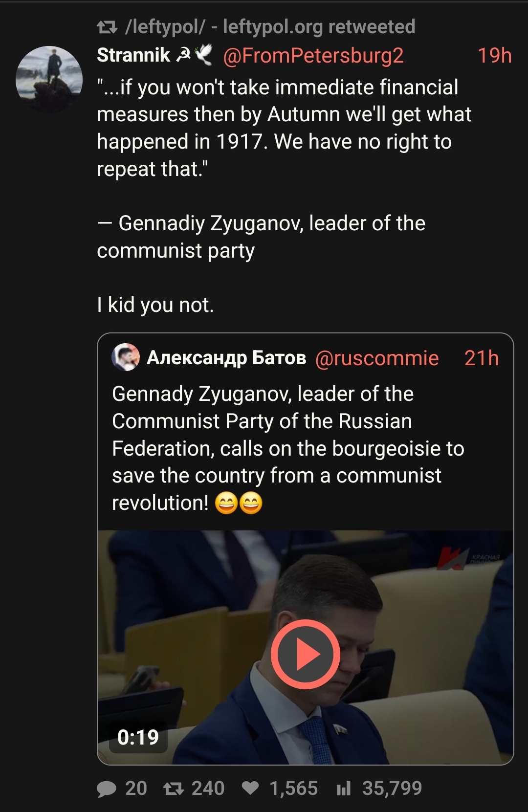Click the retweeted arrows icon above Strannik
The width and height of the screenshot is (528, 812).
(x=107, y=27)
